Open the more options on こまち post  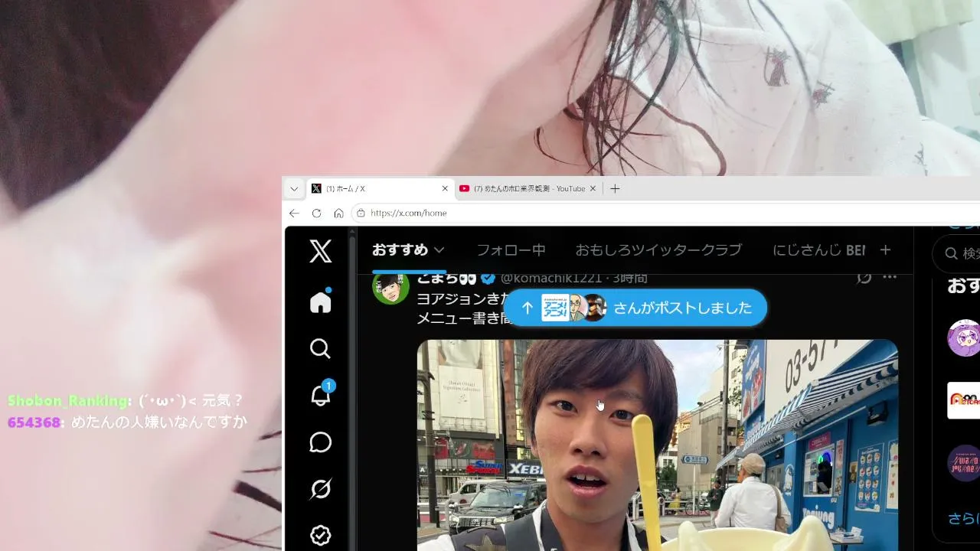pos(889,277)
